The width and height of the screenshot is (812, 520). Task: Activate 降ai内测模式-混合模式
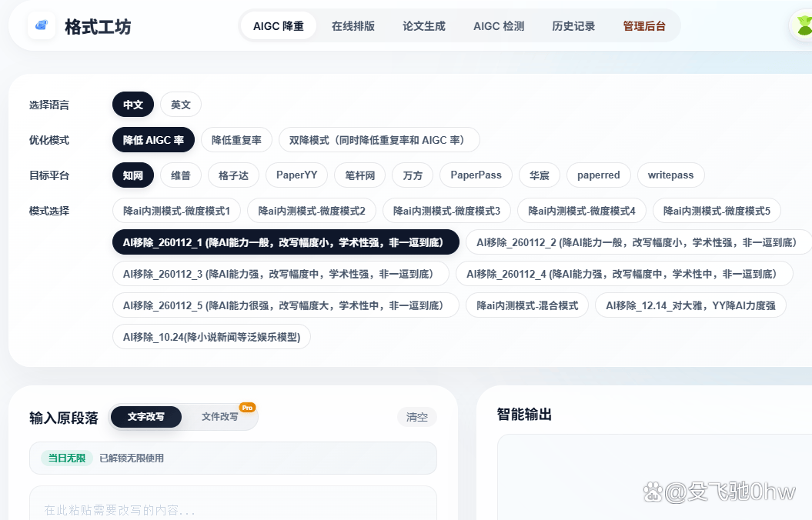pos(526,305)
